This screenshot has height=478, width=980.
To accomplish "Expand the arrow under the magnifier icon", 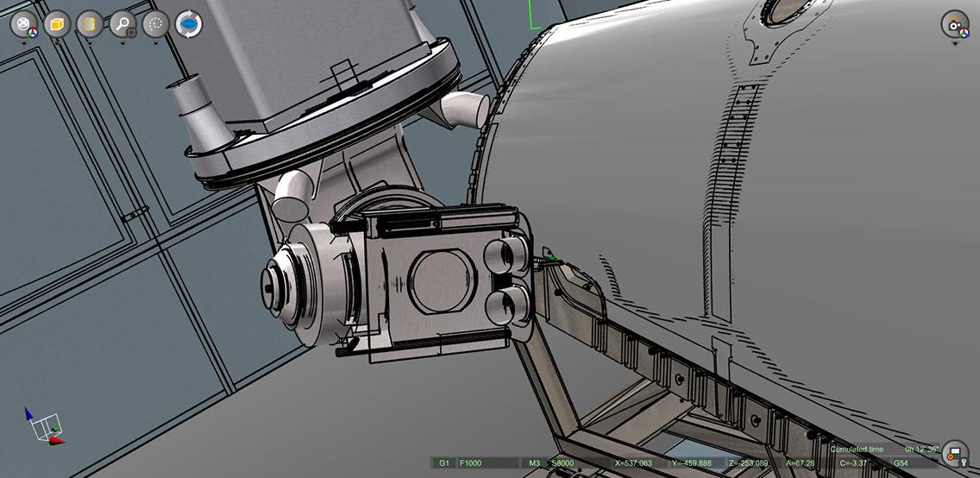I will click(x=122, y=42).
